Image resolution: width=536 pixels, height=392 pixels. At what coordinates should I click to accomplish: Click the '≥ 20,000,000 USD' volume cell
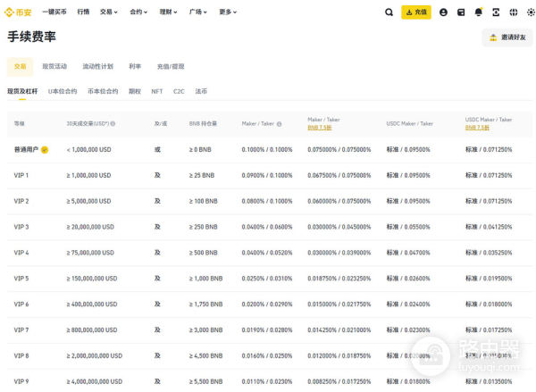pyautogui.click(x=90, y=227)
